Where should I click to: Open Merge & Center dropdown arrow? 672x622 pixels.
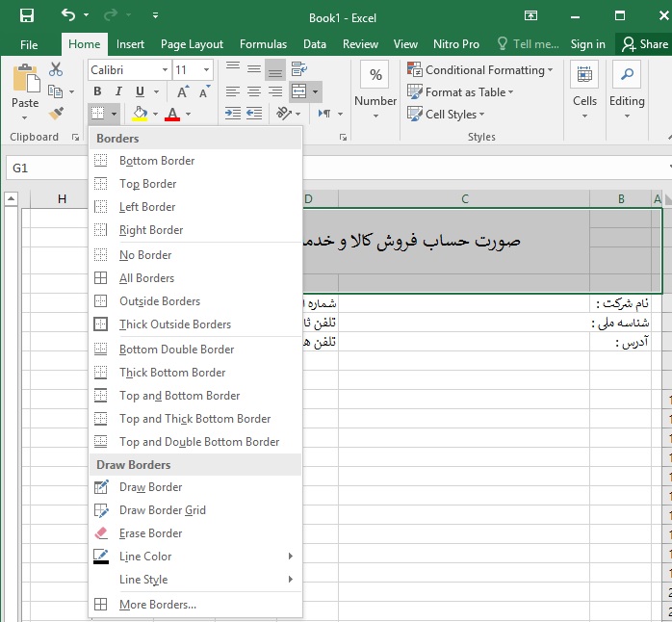(x=316, y=91)
